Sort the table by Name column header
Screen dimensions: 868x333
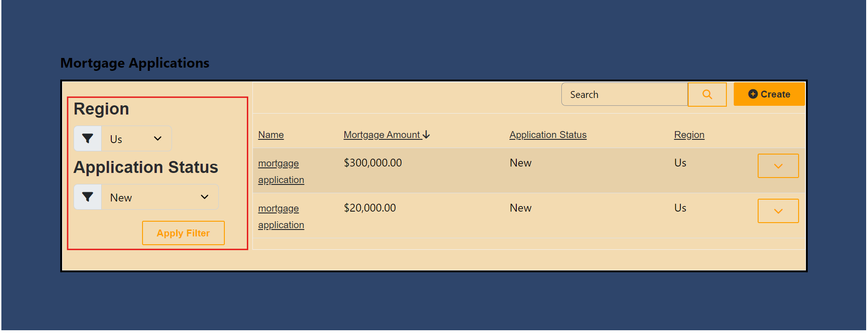coord(271,135)
